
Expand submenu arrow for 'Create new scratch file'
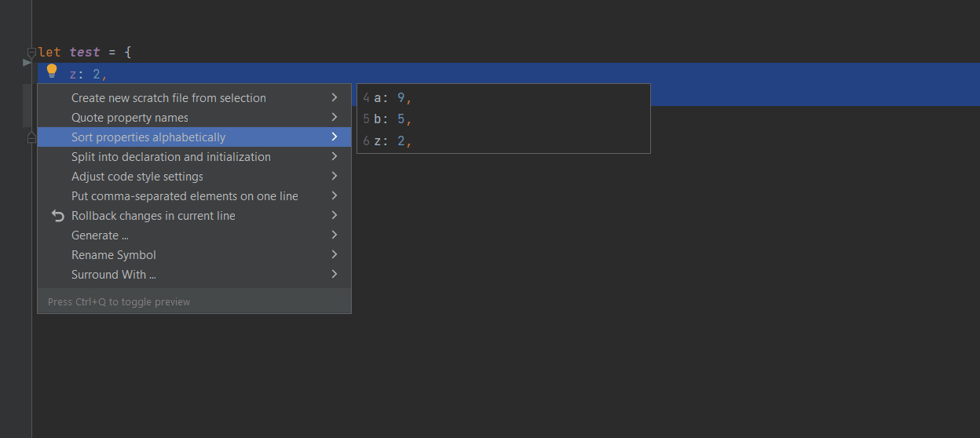click(335, 97)
